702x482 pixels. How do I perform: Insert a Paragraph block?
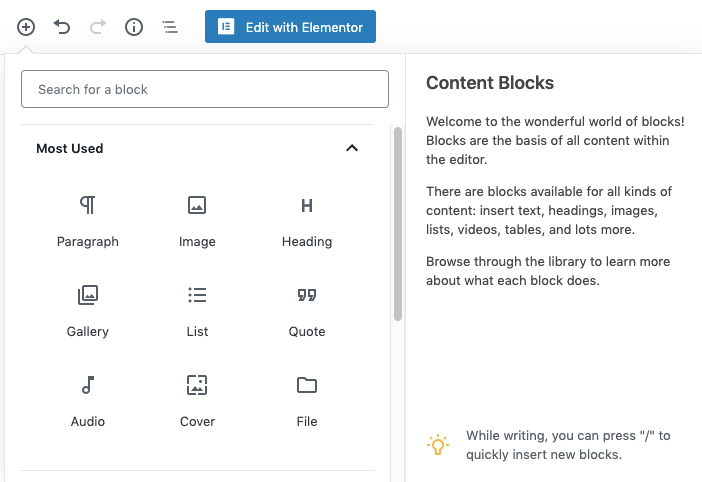click(x=88, y=222)
